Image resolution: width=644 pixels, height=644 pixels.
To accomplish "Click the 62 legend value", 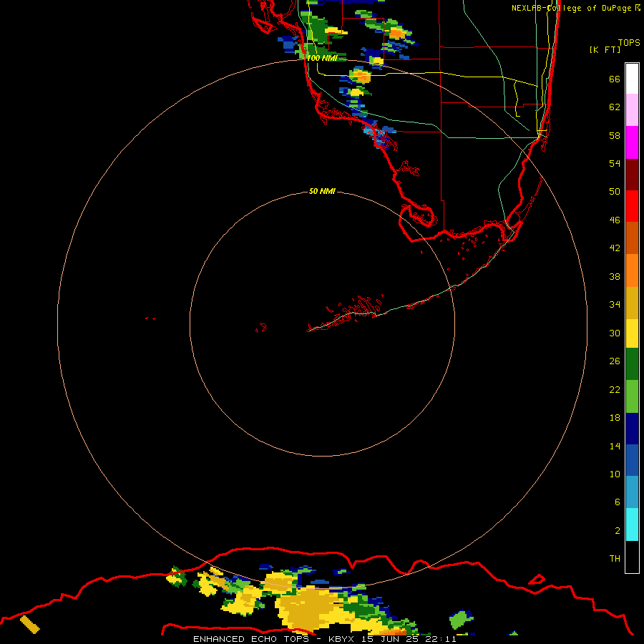I will click(x=615, y=107).
